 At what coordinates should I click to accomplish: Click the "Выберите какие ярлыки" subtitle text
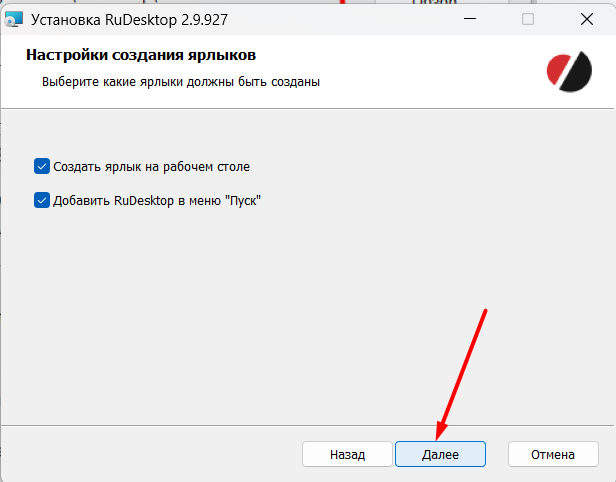tap(180, 82)
